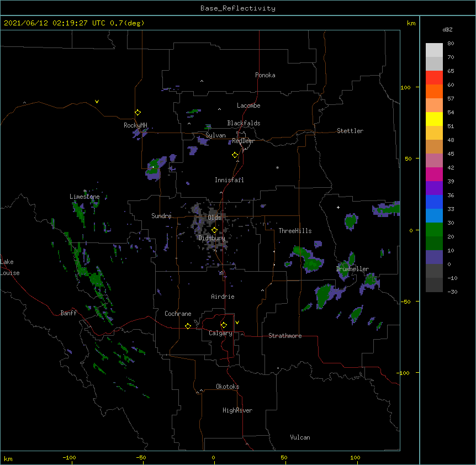This screenshot has width=476, height=465.
Task: Click the Airdrie town label
Action: click(x=223, y=297)
